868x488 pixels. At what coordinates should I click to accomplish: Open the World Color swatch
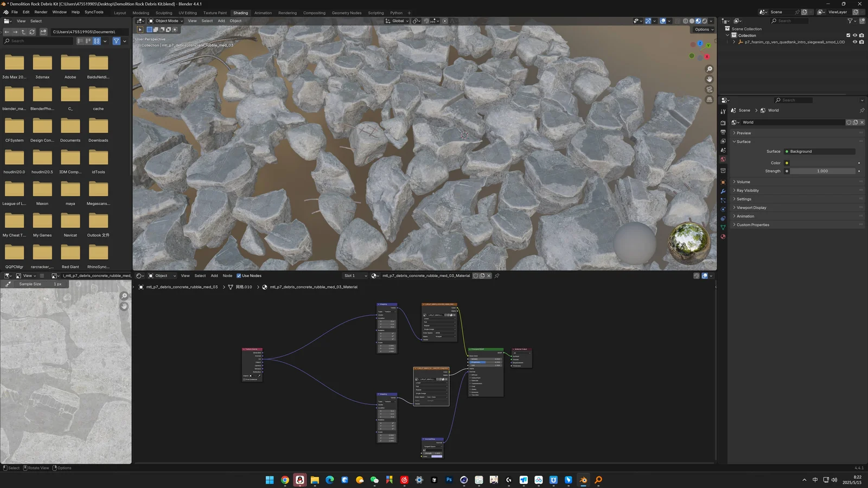787,163
